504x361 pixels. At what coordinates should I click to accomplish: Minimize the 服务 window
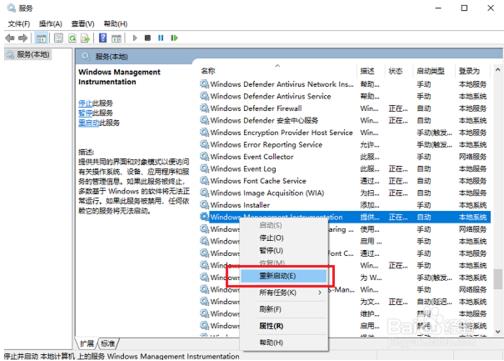(438, 8)
